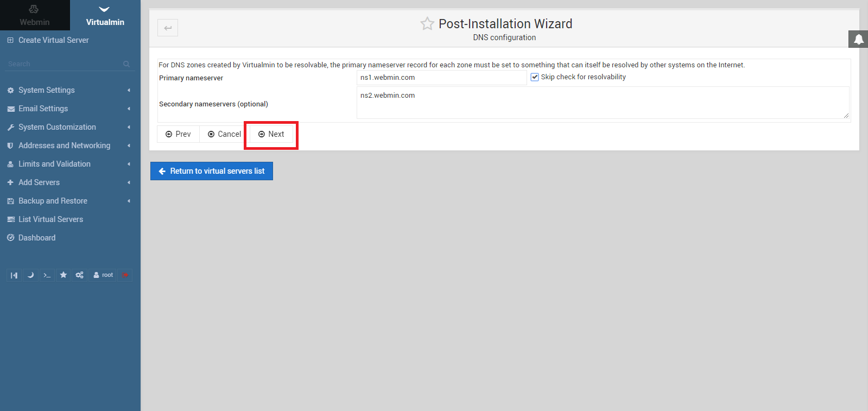Switch to the Virtualmin tab

tap(105, 15)
